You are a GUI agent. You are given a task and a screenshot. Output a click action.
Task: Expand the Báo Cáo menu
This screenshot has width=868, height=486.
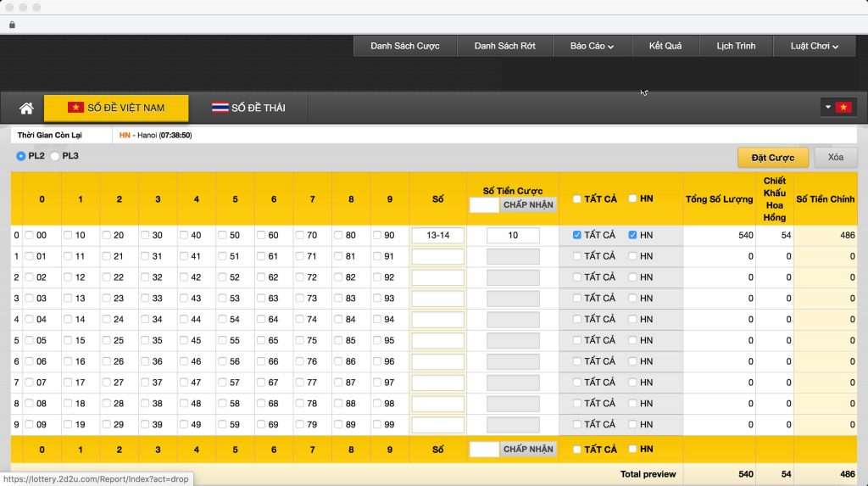coord(592,46)
